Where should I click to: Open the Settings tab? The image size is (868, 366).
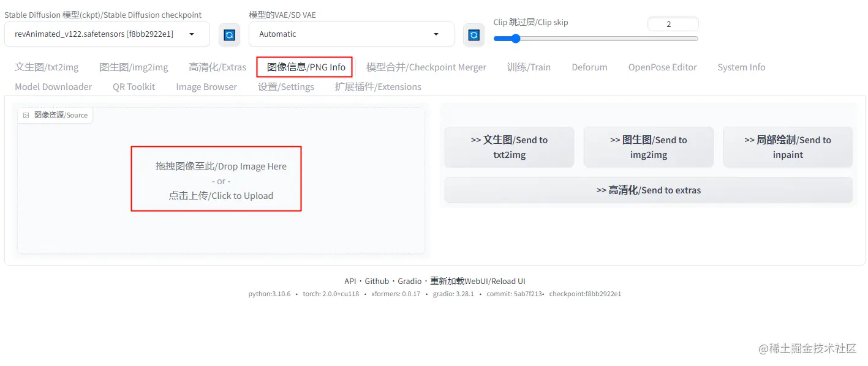(x=286, y=87)
